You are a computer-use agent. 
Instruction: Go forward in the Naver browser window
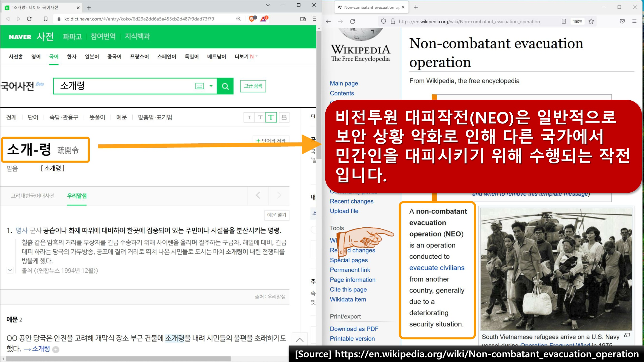(x=18, y=19)
